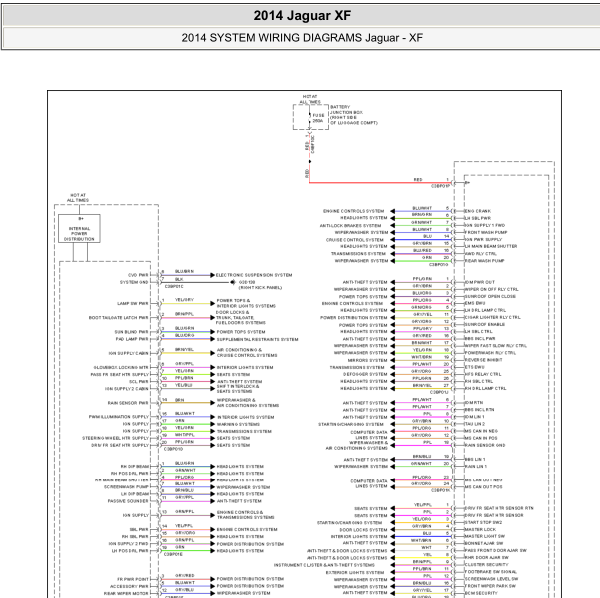Click the 'HFS RELAY CTRL' pin label

[x=483, y=374]
